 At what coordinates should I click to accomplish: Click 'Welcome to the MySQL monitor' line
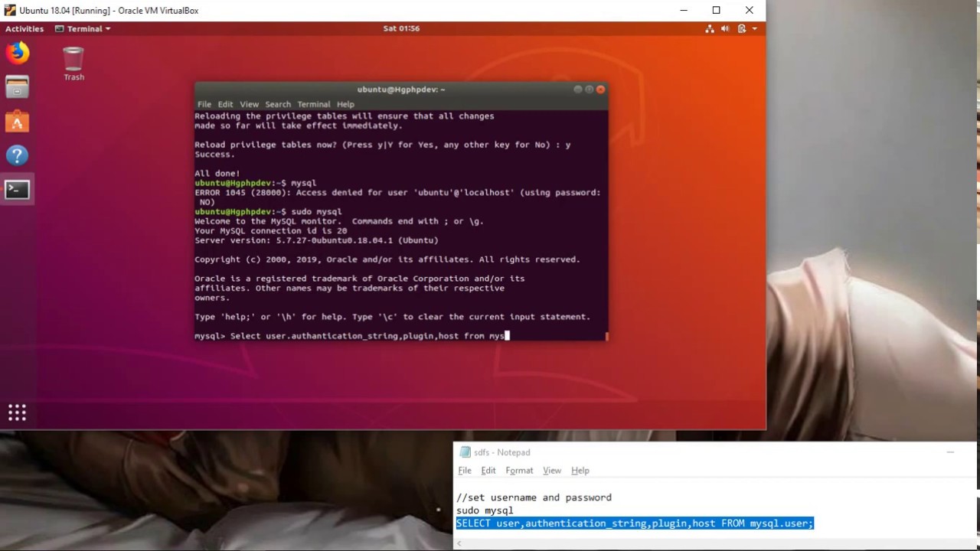point(339,221)
